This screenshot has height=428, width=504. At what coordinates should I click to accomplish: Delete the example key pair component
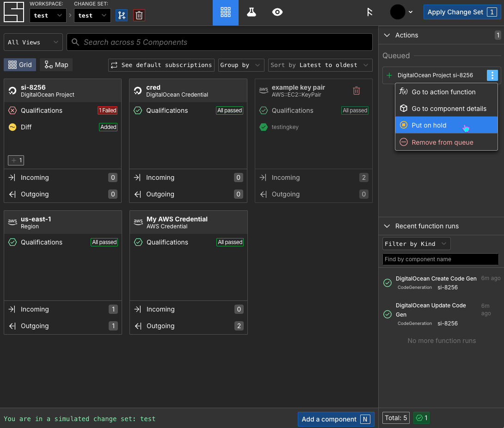[356, 91]
